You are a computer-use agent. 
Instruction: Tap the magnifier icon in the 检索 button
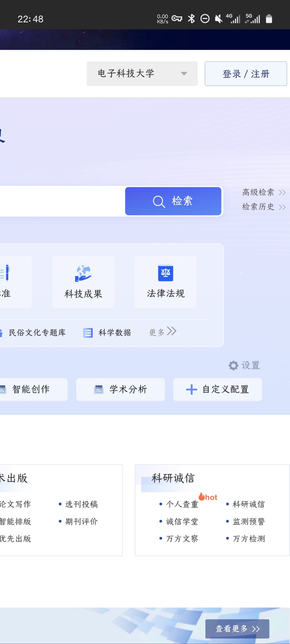click(159, 202)
